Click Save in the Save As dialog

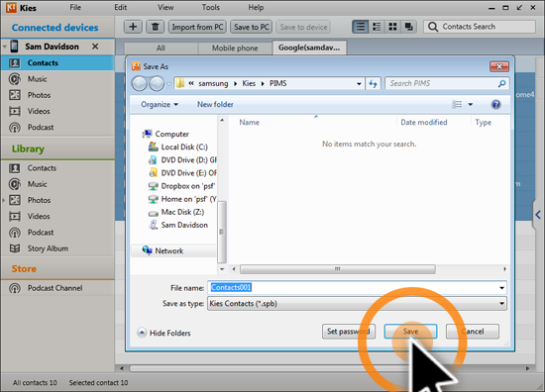[410, 332]
